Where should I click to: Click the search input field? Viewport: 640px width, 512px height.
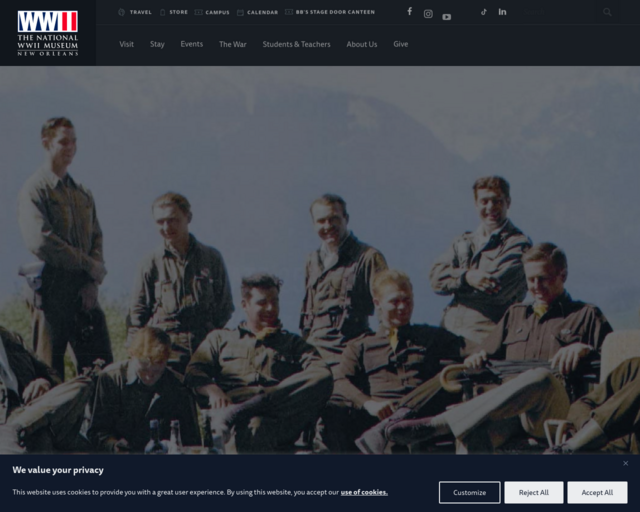559,12
